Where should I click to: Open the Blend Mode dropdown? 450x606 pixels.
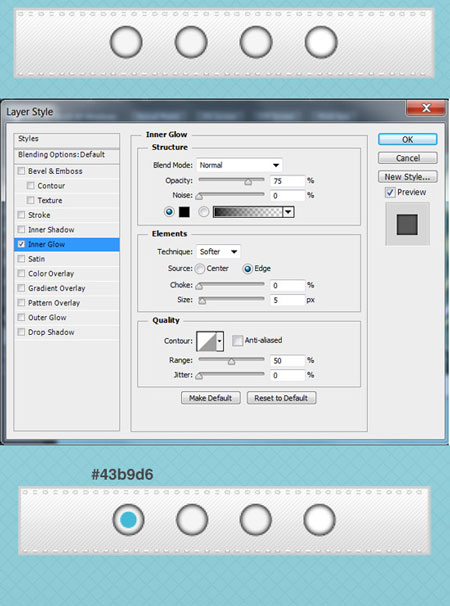[x=239, y=165]
